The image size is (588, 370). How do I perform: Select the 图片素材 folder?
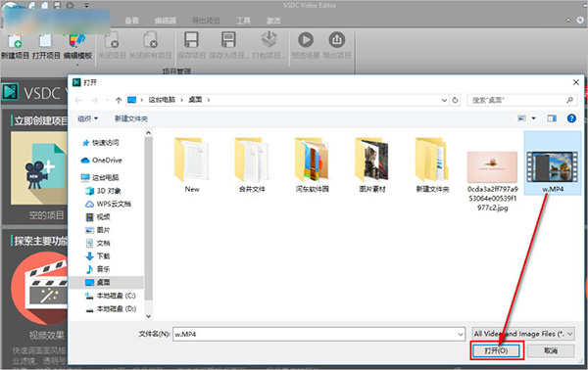tap(372, 165)
